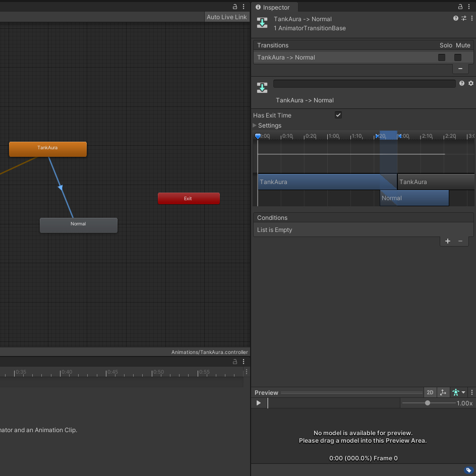476x476 pixels.
Task: Toggle pivot and mass center display in preview
Action: pos(443,392)
